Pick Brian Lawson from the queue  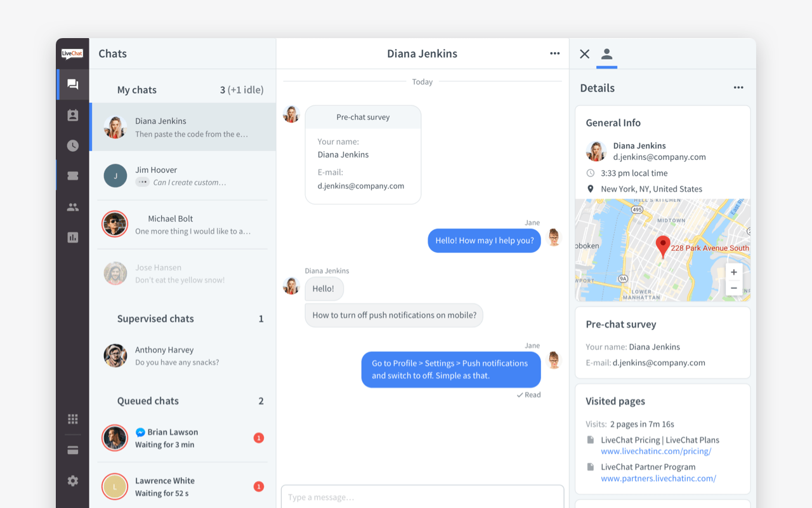coord(183,438)
